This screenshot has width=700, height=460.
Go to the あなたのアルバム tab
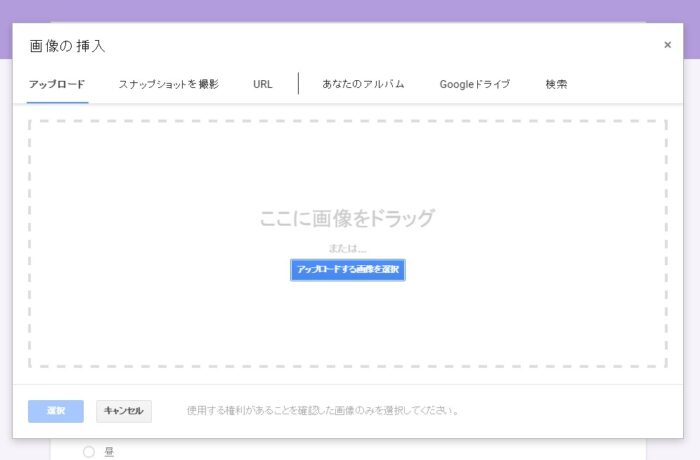point(363,84)
